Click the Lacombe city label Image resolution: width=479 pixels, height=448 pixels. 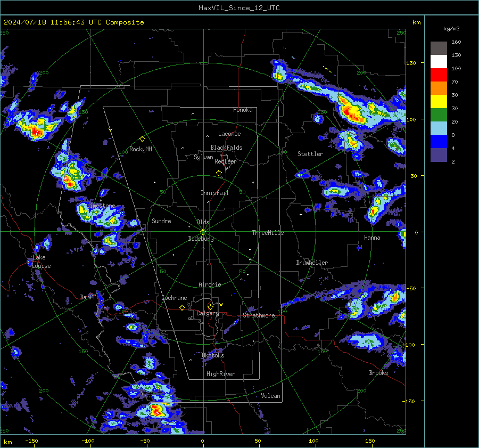coord(229,134)
